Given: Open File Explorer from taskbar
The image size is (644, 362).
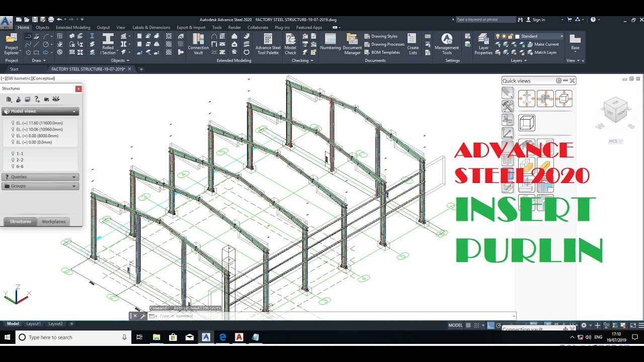Looking at the screenshot, I should click(156, 337).
